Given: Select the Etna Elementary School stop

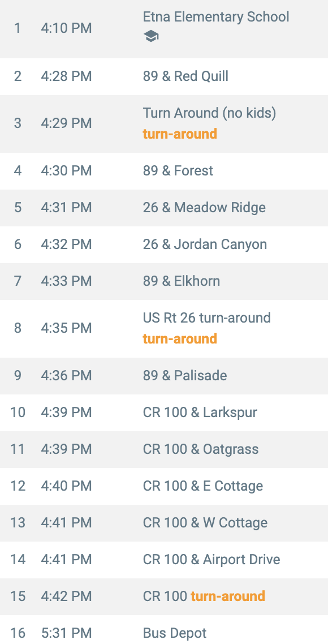Looking at the screenshot, I should tap(164, 28).
